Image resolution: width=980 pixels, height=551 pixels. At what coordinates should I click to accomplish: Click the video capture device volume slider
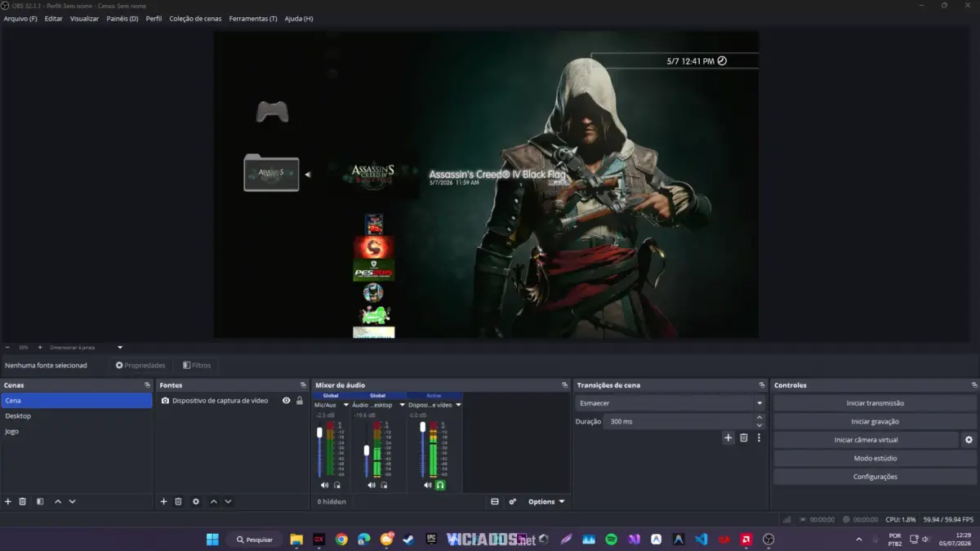[422, 449]
